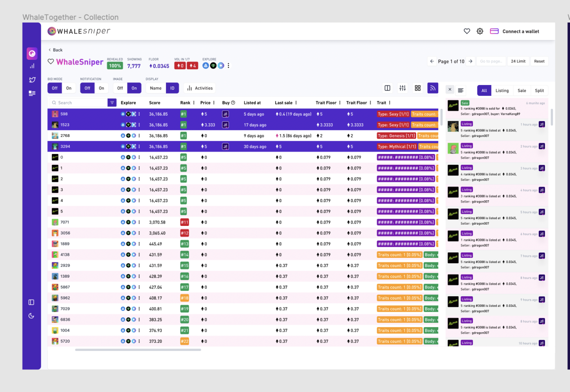Viewport: 570px width, 392px height.
Task: Turn Image display On
Action: (134, 88)
